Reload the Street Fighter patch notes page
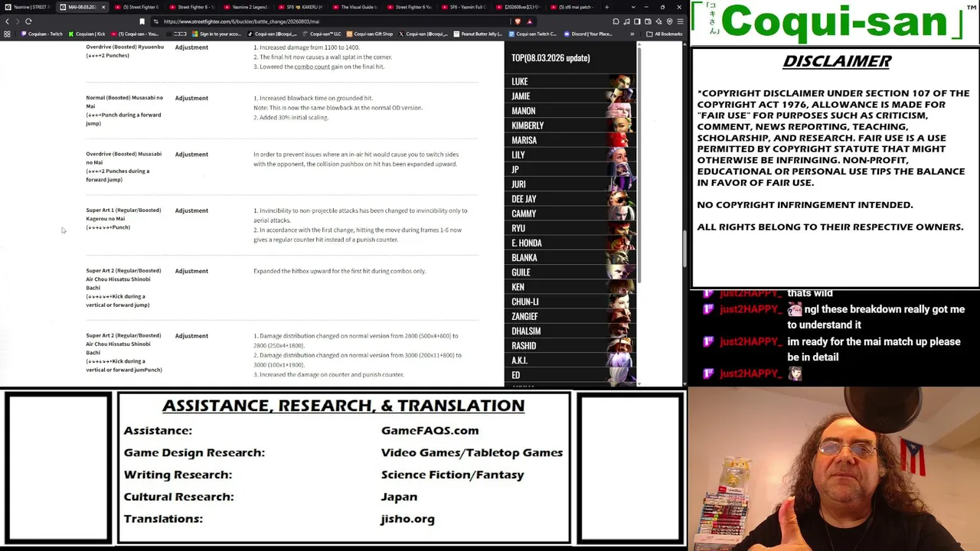This screenshot has height=551, width=980. (x=28, y=21)
